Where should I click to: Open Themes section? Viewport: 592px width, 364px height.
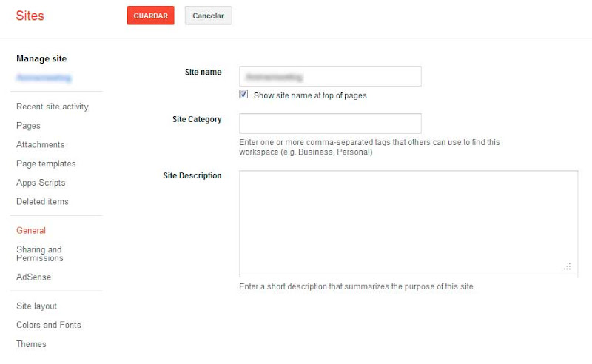31,344
